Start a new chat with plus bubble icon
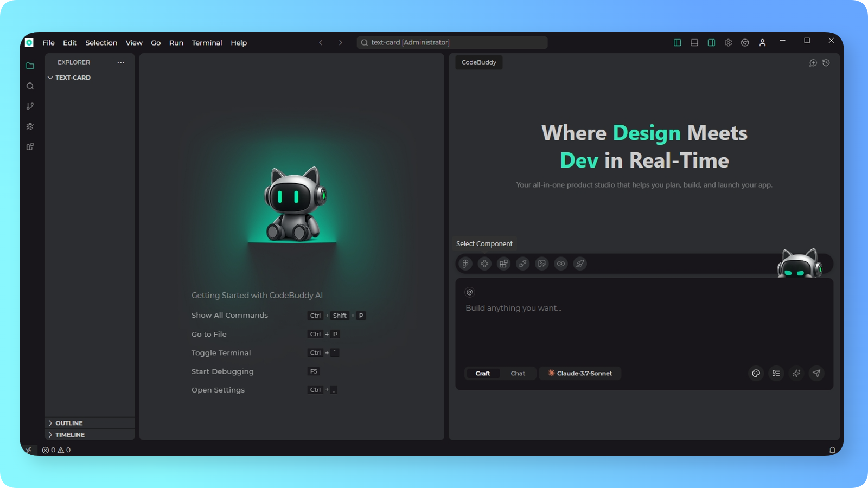This screenshot has width=868, height=488. click(x=813, y=63)
